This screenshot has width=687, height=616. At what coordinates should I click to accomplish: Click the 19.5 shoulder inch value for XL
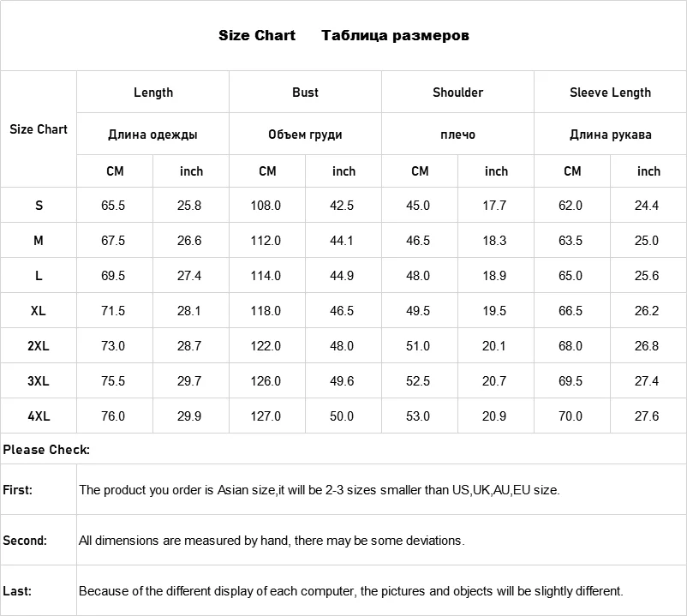tap(494, 311)
